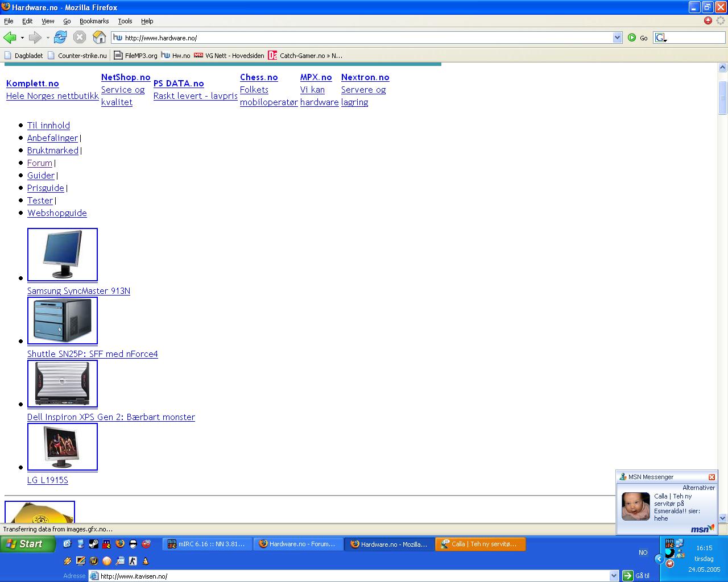Open the View menu
This screenshot has width=728, height=582.
pyautogui.click(x=48, y=21)
